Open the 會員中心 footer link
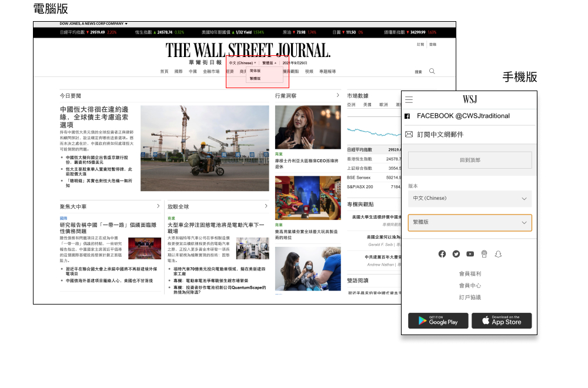Image resolution: width=588 pixels, height=388 pixels. tap(470, 286)
